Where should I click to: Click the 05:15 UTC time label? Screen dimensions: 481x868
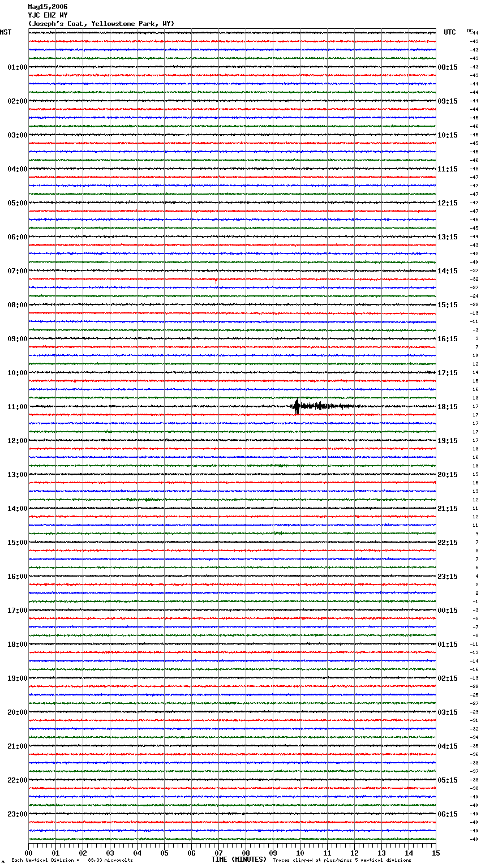(x=448, y=780)
